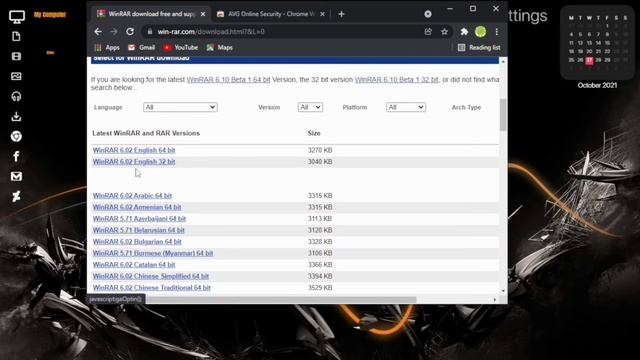640x360 pixels.
Task: Download WinRAR 6.02 Armenian 64 bit
Action: pos(137,207)
